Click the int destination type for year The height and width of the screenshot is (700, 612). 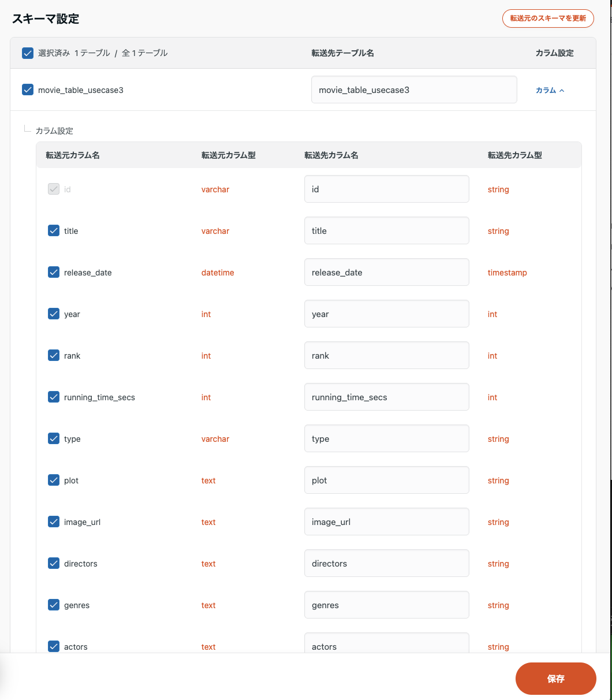click(492, 314)
